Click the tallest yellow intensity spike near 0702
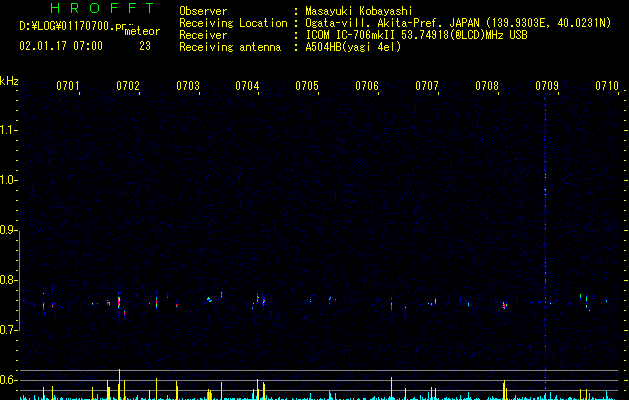The width and height of the screenshot is (629, 400). tap(119, 384)
